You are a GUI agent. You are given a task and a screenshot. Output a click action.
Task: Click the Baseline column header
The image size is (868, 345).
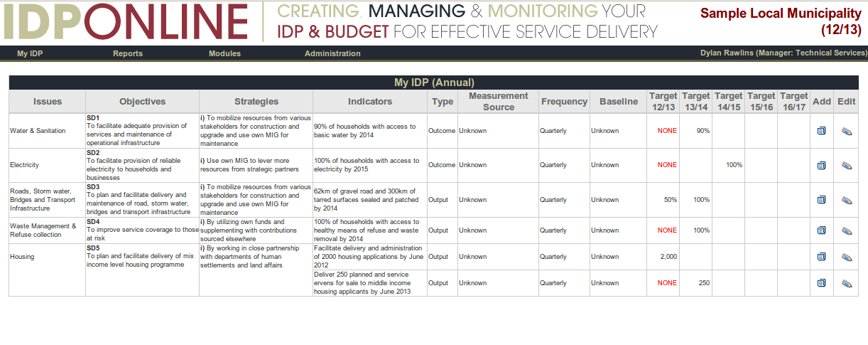pyautogui.click(x=619, y=102)
